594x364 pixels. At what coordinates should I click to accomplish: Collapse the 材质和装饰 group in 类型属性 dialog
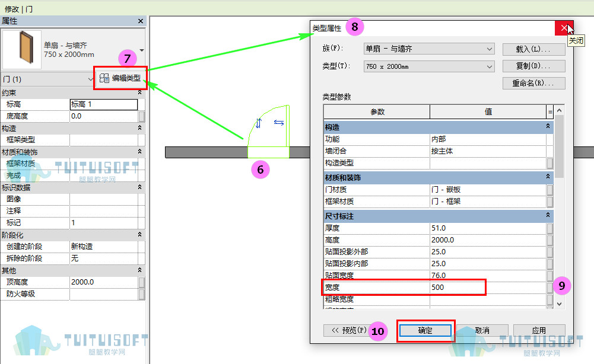[x=548, y=177]
